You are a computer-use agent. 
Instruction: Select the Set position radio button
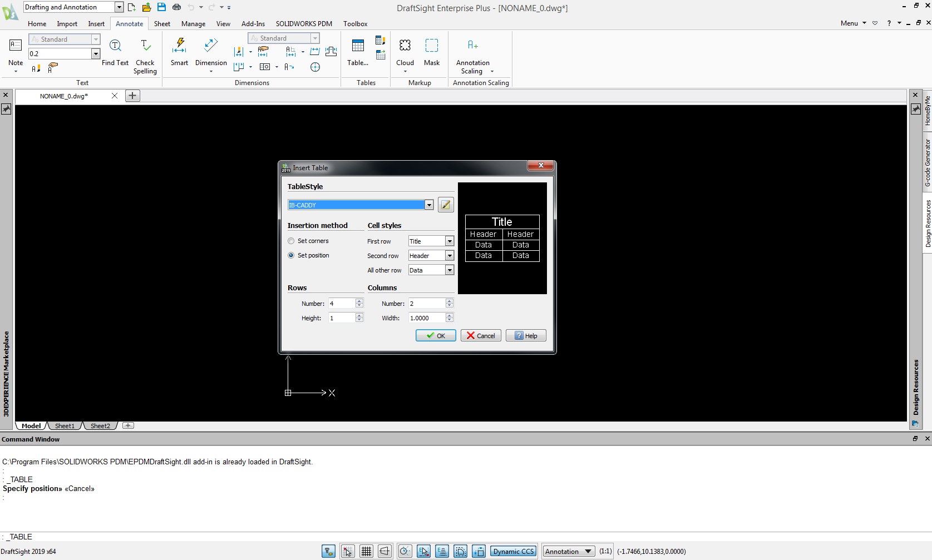[x=291, y=255]
